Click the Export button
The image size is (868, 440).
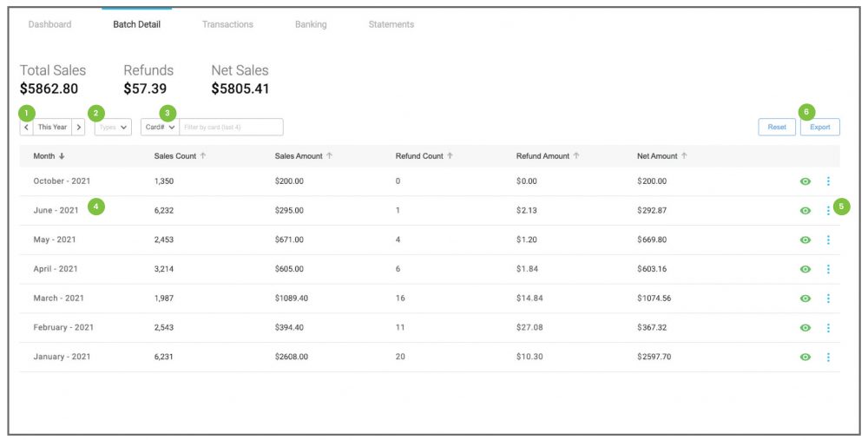(819, 127)
